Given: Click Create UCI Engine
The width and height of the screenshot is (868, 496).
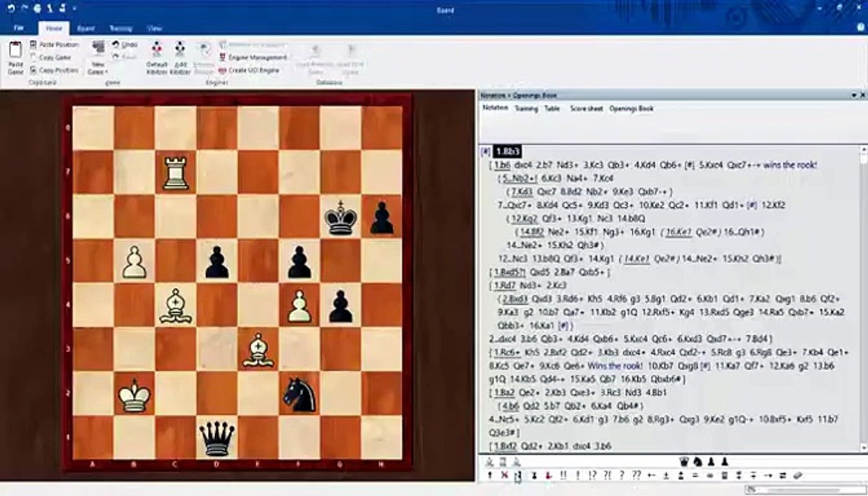Looking at the screenshot, I should point(249,70).
